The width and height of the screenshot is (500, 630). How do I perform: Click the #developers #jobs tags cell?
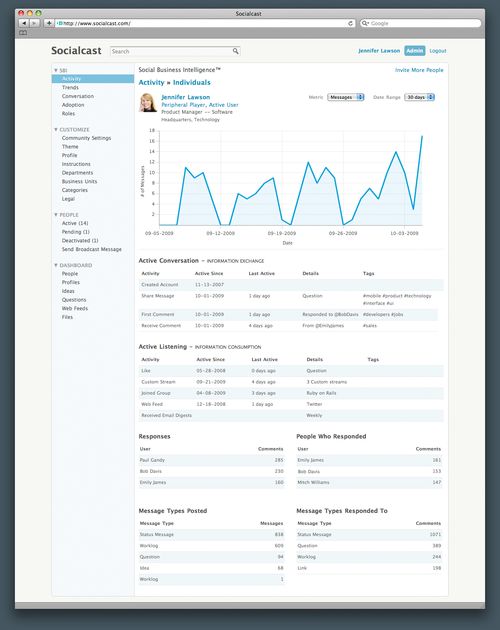point(383,314)
